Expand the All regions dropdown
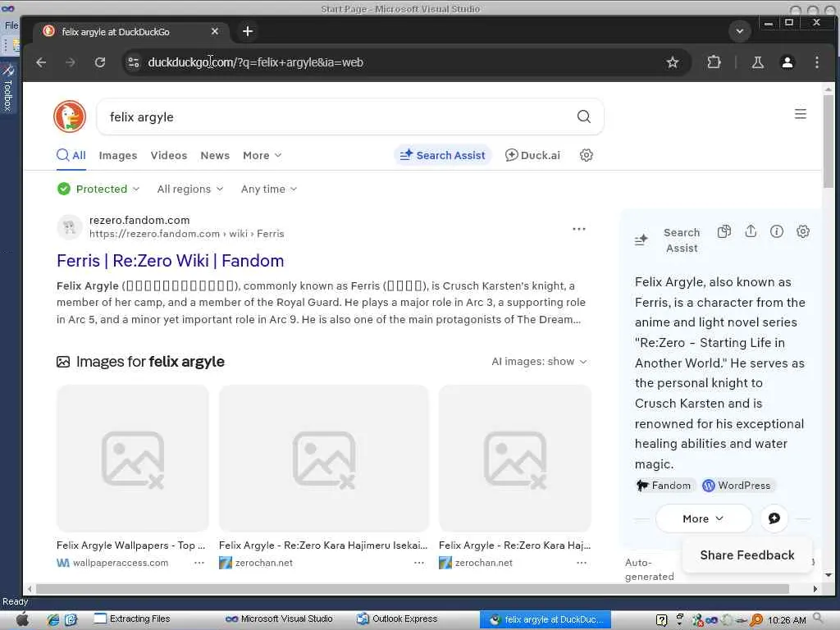The width and height of the screenshot is (840, 630). pyautogui.click(x=190, y=189)
